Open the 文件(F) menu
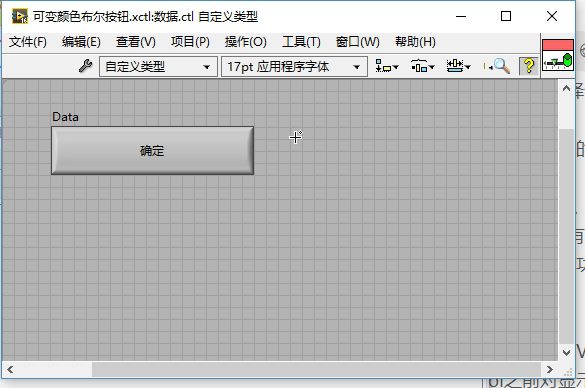Screen dimensions: 585x388 [28, 42]
